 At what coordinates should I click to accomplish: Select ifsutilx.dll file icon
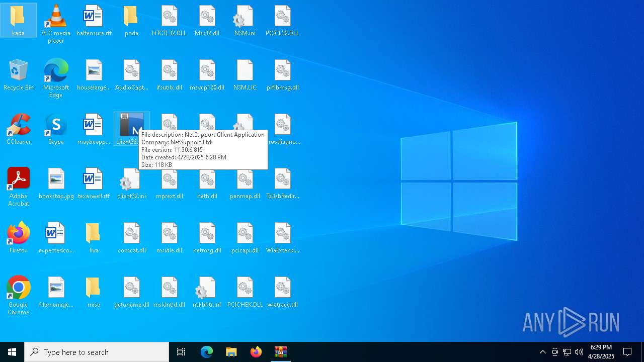169,74
